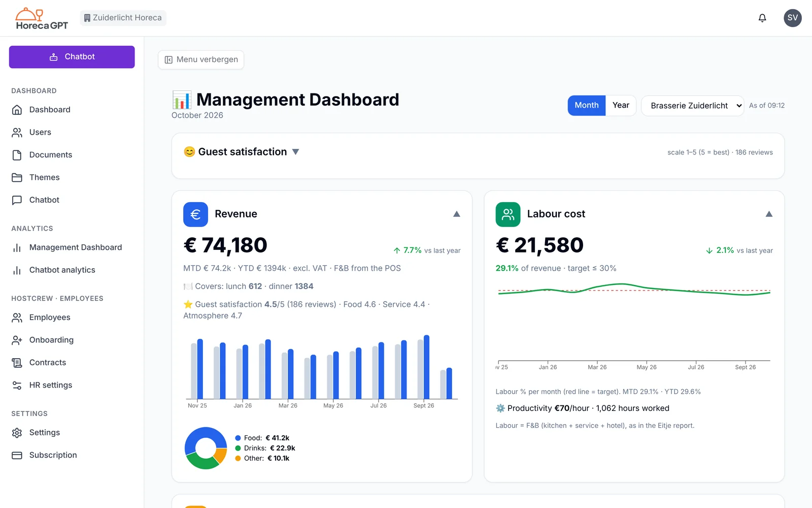812x508 pixels.
Task: Click the Chatbot speech bubble icon in sidebar list
Action: point(17,200)
